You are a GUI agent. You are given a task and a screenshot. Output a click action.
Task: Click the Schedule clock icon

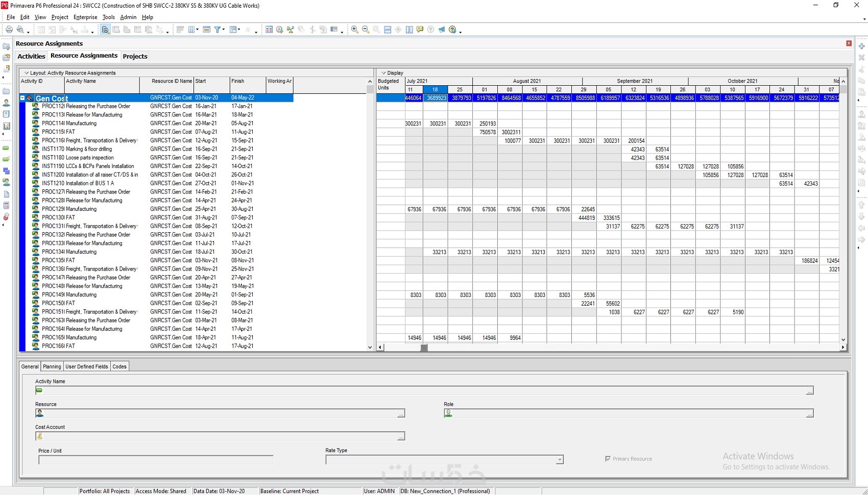click(280, 30)
